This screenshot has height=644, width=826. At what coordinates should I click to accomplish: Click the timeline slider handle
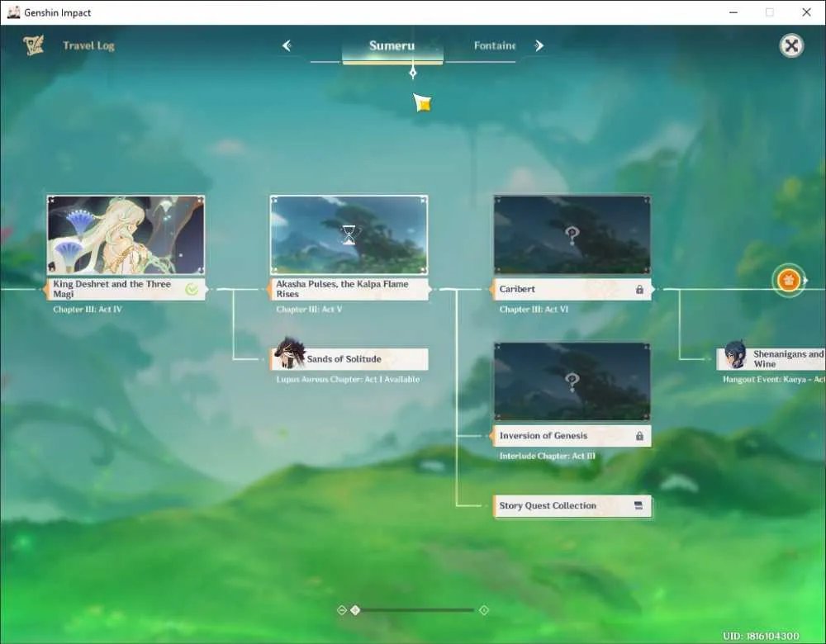355,610
